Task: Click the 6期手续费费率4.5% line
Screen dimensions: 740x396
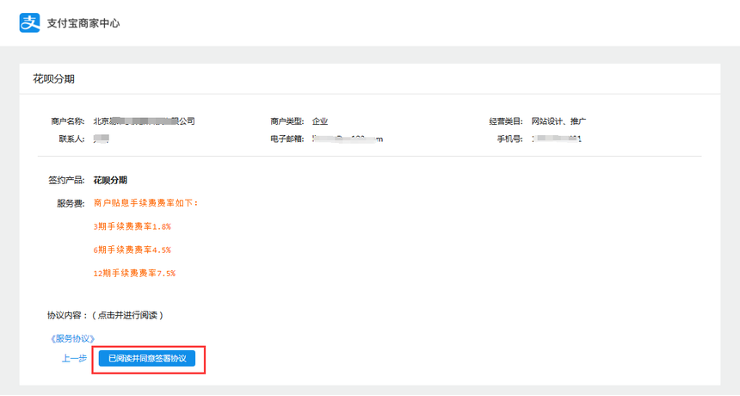Action: click(x=132, y=250)
